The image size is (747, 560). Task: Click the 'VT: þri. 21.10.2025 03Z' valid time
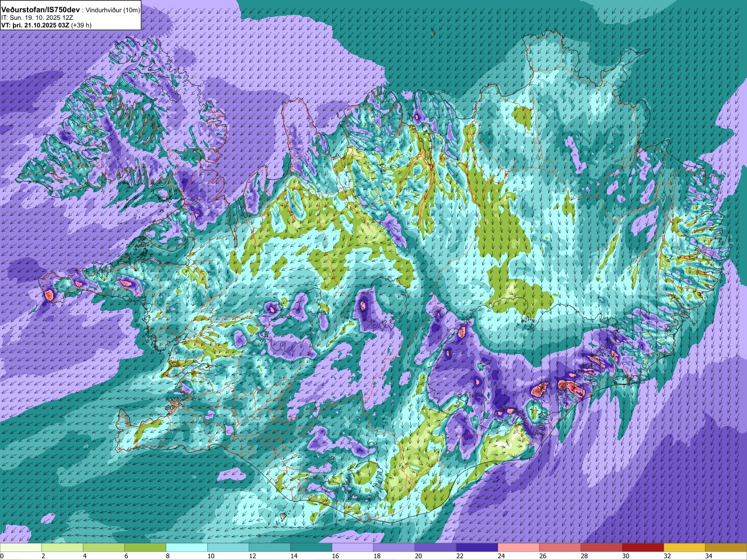[35, 25]
